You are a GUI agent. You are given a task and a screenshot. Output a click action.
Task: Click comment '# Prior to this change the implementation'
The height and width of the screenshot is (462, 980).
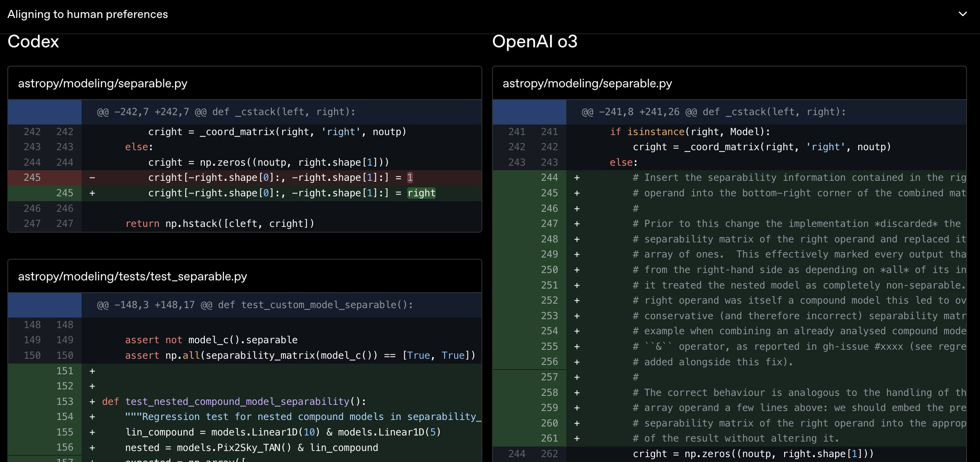[x=797, y=224]
